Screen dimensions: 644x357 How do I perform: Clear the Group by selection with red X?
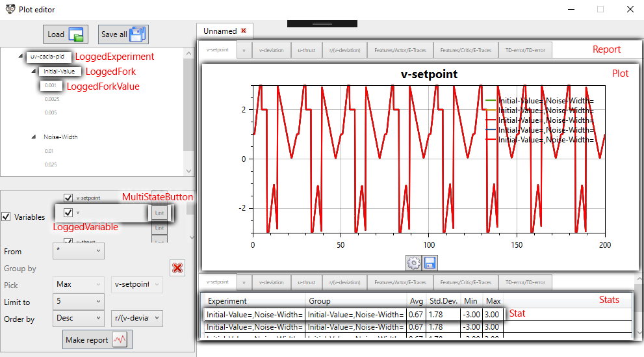177,269
